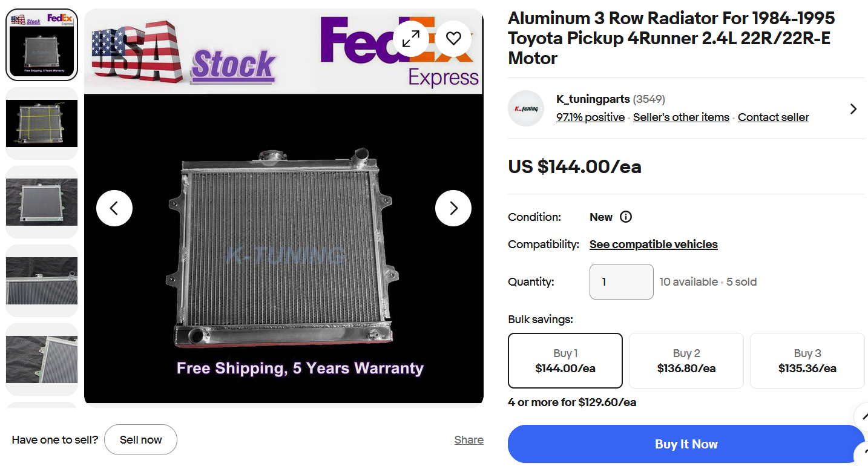Click Contact seller link

click(773, 117)
